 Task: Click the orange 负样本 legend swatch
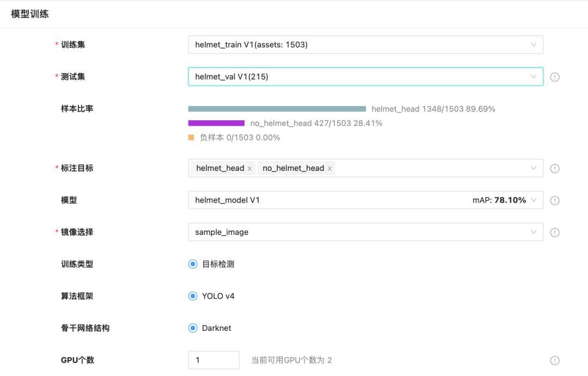tap(191, 138)
